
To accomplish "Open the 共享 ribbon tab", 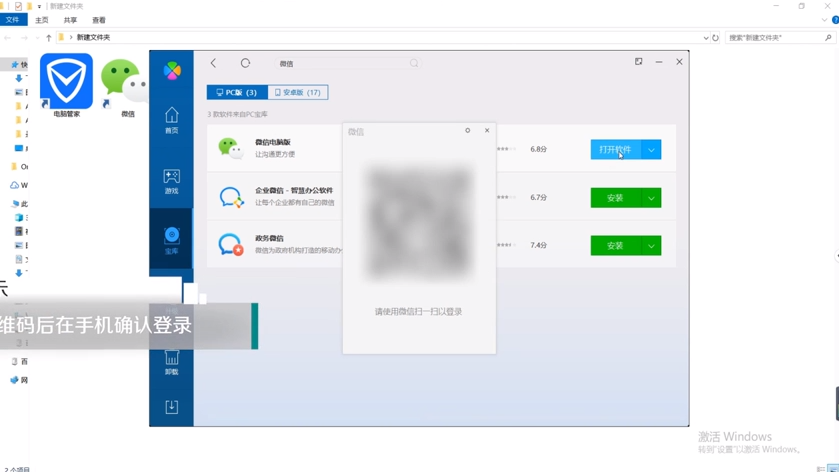I will pyautogui.click(x=70, y=20).
